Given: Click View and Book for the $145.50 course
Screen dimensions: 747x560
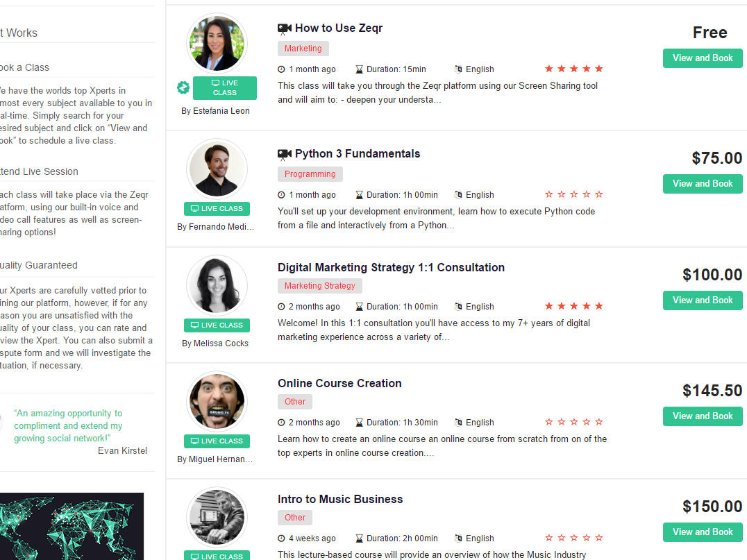Looking at the screenshot, I should click(x=703, y=416).
